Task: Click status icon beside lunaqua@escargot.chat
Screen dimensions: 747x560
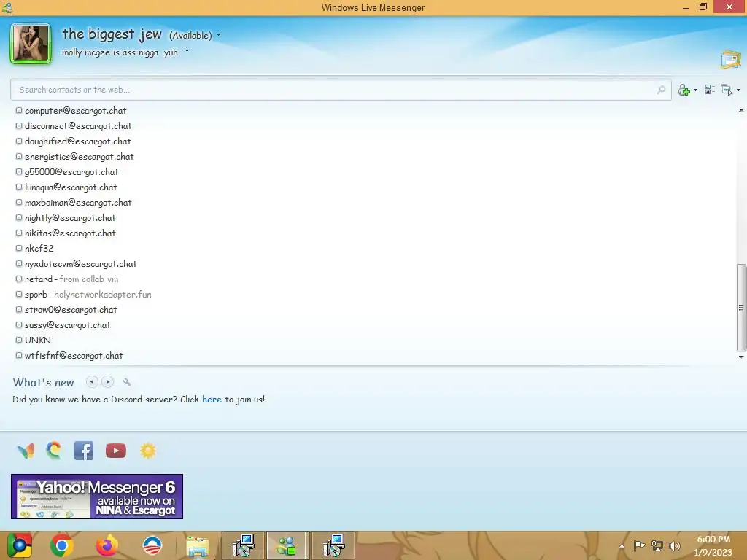Action: [x=18, y=187]
